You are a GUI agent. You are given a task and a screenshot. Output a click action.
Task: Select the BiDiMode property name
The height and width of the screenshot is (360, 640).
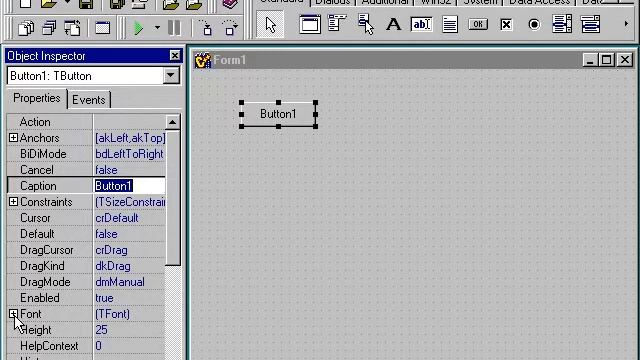[x=43, y=154]
